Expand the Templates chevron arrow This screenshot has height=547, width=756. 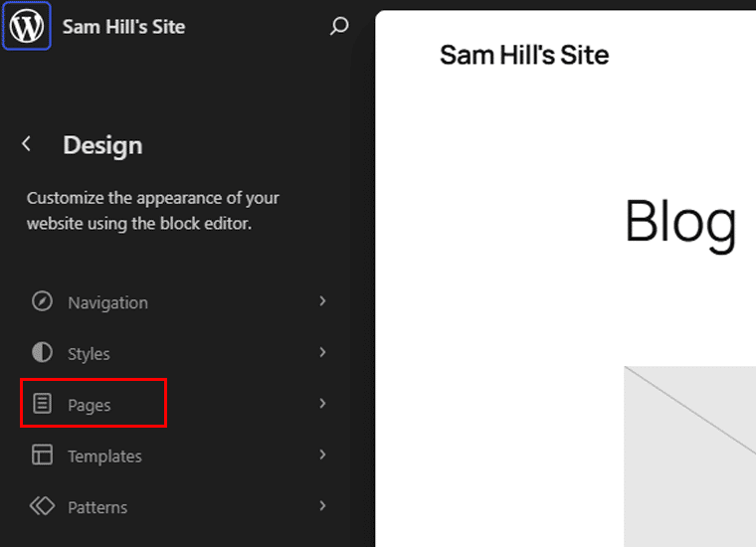[x=322, y=455]
